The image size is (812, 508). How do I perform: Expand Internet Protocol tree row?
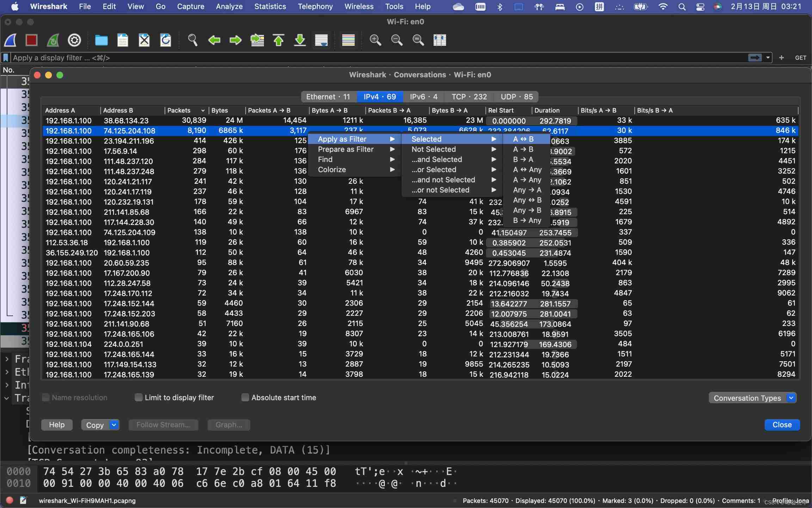(7, 385)
